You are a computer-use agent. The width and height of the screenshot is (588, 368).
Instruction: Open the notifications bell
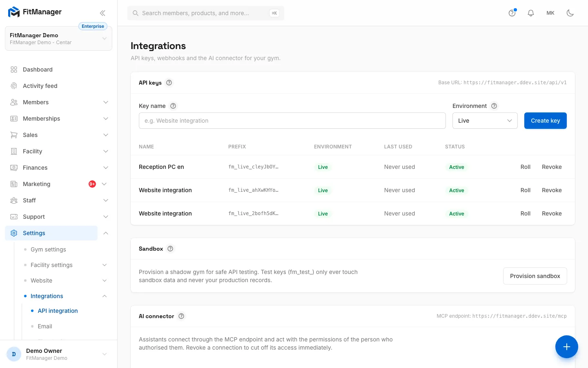click(x=531, y=13)
